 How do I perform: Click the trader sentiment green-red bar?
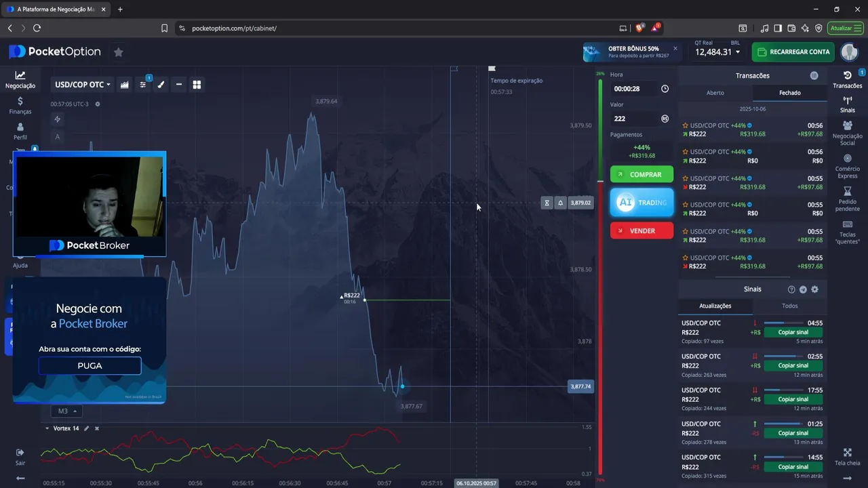pos(600,278)
